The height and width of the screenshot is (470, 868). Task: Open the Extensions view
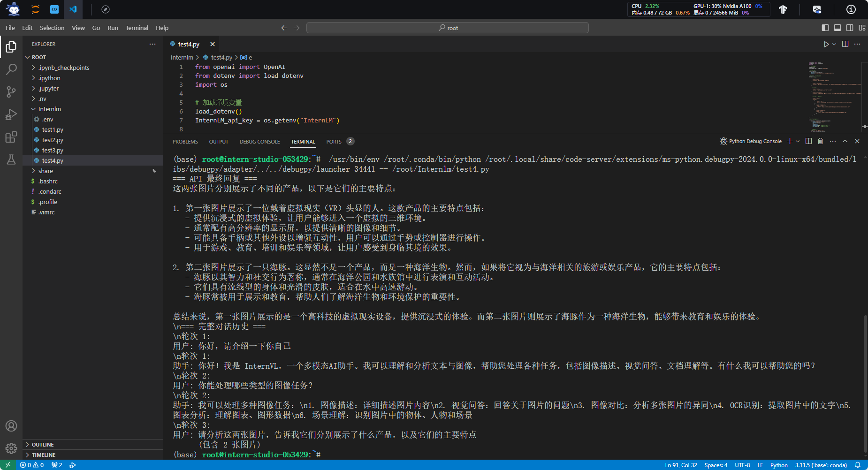[x=11, y=137]
